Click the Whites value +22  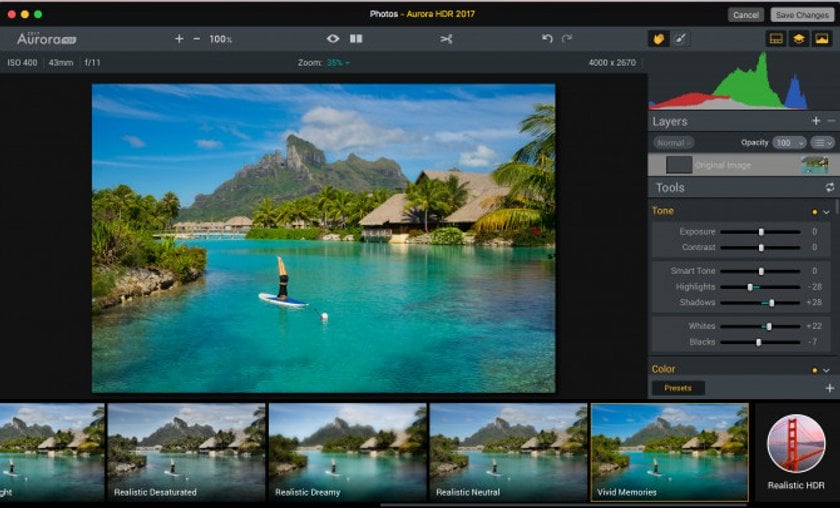point(814,326)
